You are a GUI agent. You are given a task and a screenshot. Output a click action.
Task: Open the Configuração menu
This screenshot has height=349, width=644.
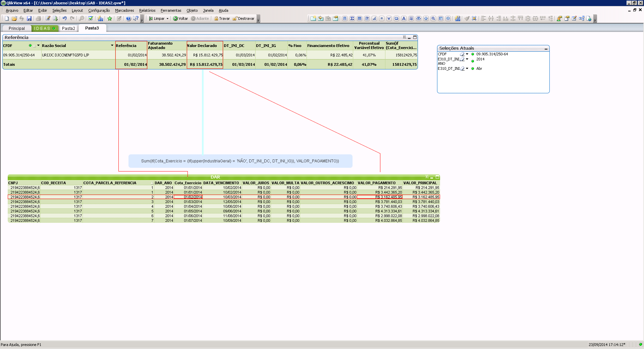99,10
